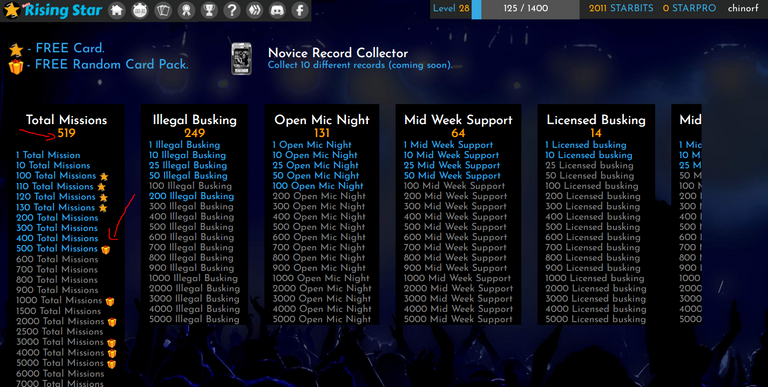
Task: Click the 0 STARPRO balance
Action: tap(689, 8)
